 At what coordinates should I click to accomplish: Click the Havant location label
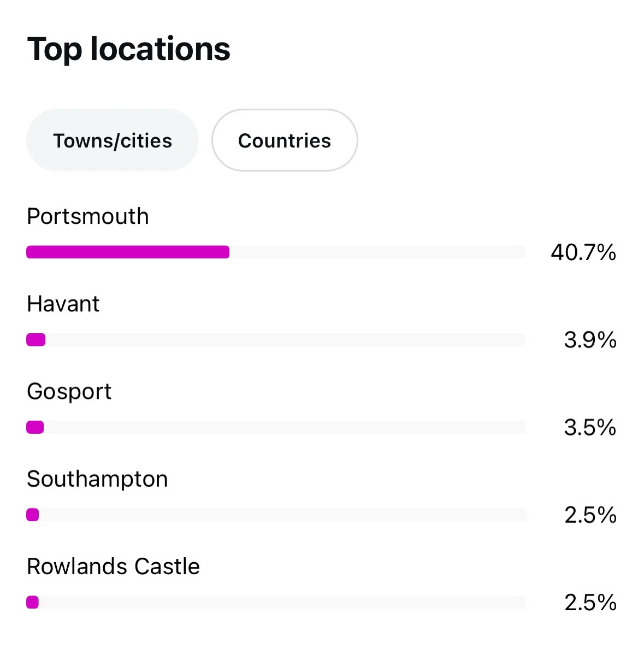point(63,304)
